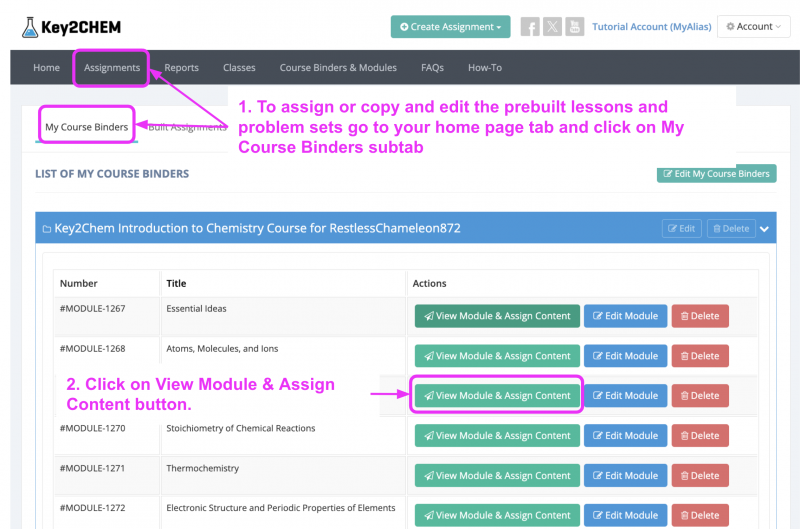Edit the Thermochemistry module
This screenshot has width=800, height=529.
[625, 476]
